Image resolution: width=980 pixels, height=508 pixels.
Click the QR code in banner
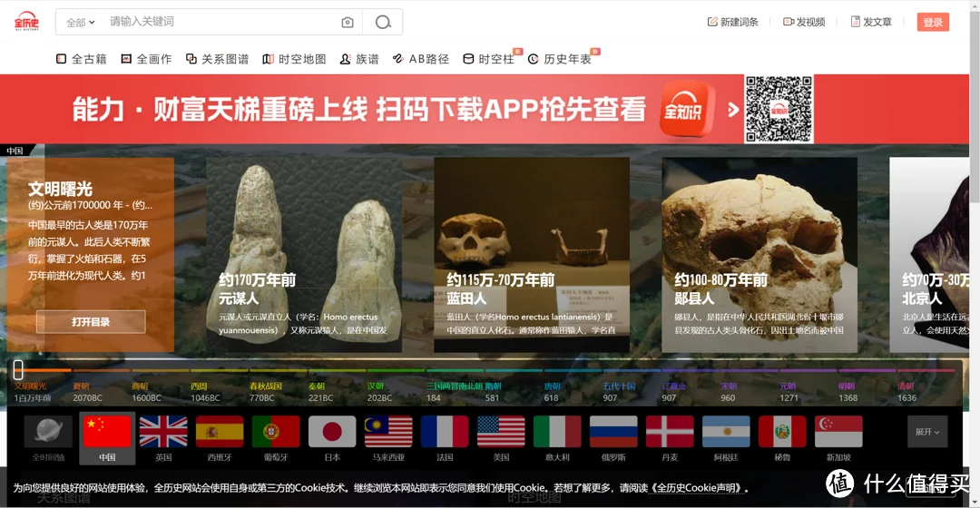click(779, 109)
